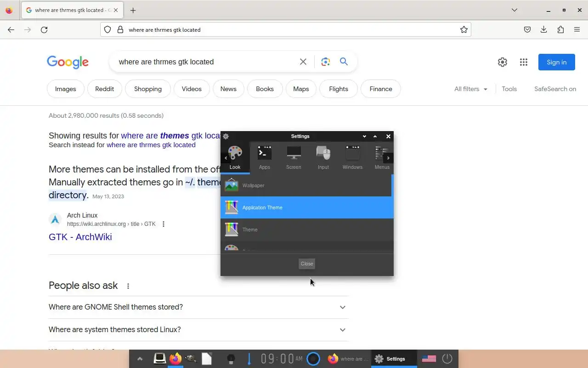The height and width of the screenshot is (368, 588).
Task: Select the Wallpaper entry
Action: coord(306,185)
